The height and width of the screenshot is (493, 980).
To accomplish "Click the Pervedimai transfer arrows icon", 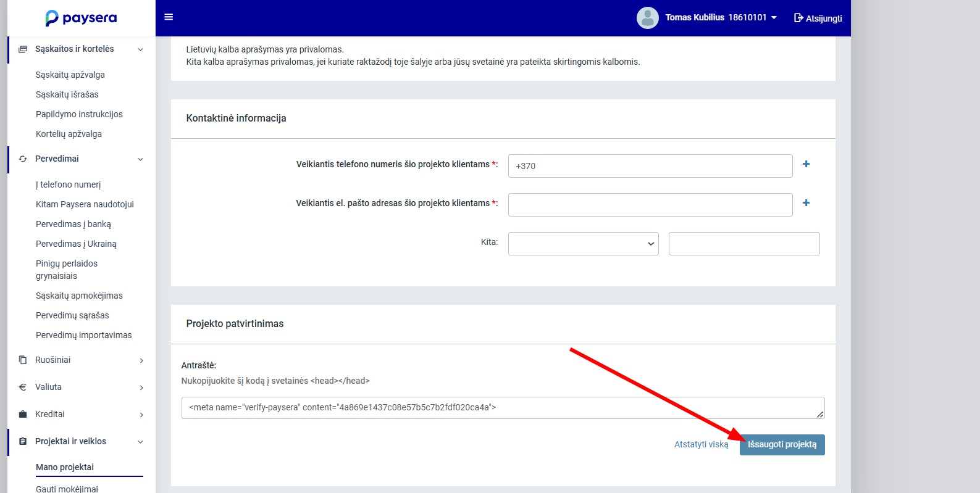I will pos(23,159).
